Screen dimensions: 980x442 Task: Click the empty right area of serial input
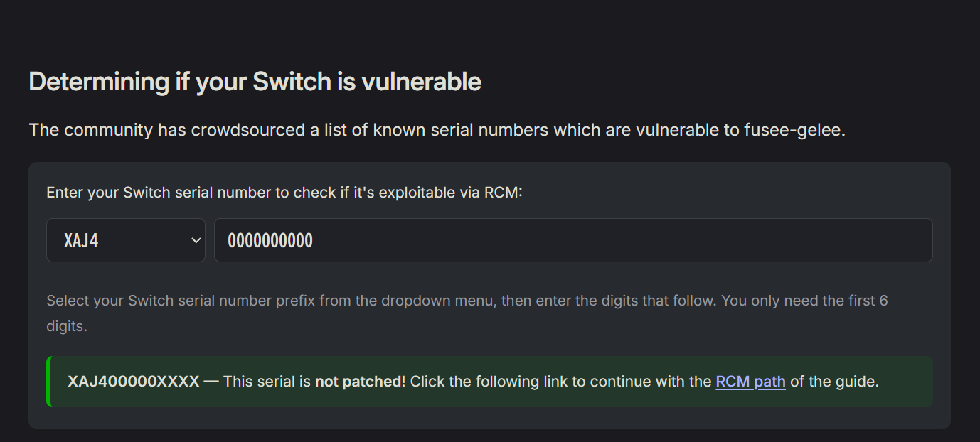(x=640, y=240)
